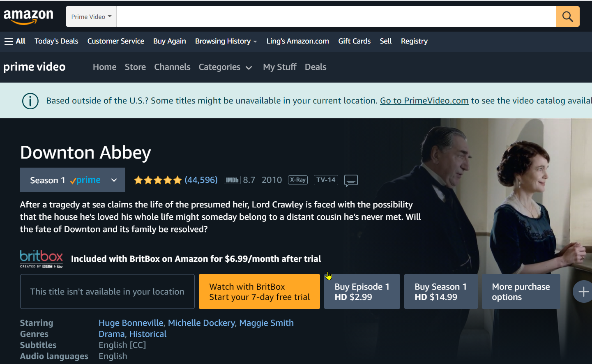The height and width of the screenshot is (364, 592).
Task: Click the orange search magnifier icon
Action: 568,16
